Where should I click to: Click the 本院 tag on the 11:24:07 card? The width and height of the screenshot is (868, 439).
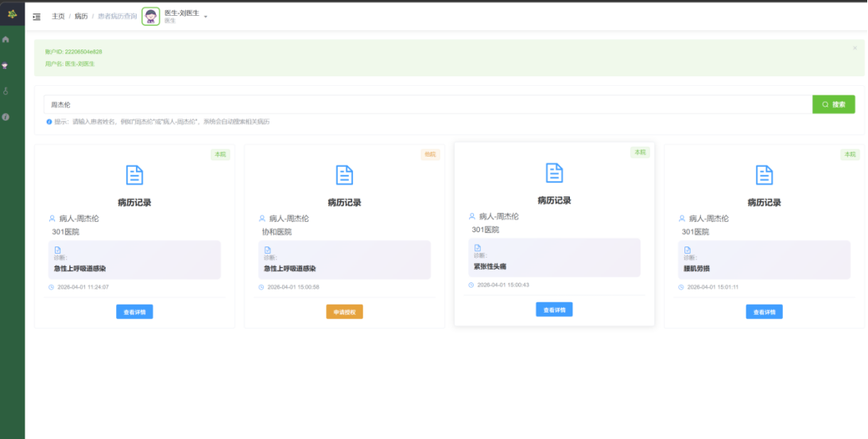pyautogui.click(x=220, y=154)
